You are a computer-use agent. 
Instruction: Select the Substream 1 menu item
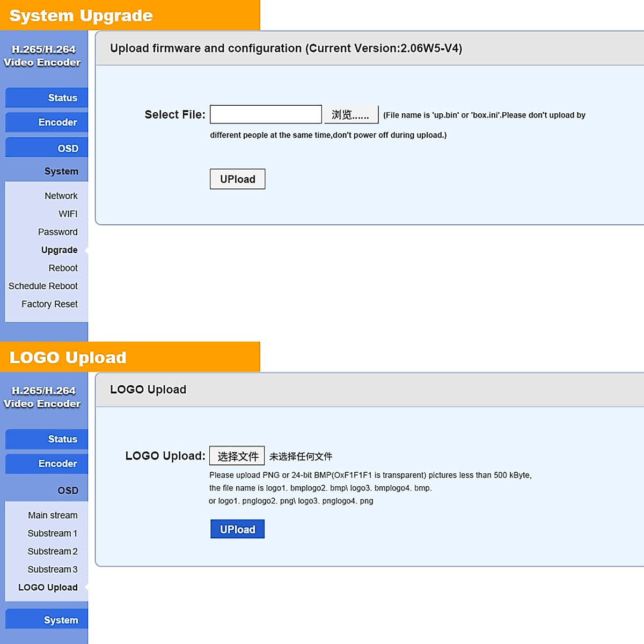tap(53, 533)
